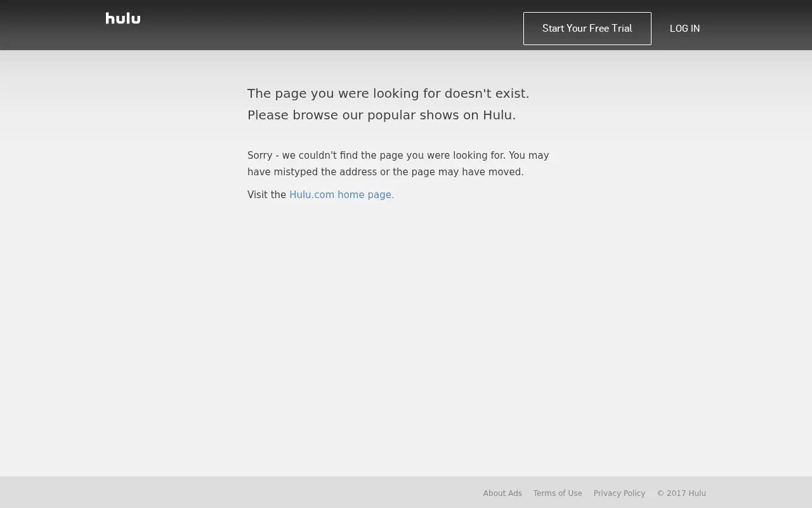The width and height of the screenshot is (812, 508).
Task: Click the heading 'The page you were looking for doesn't exist.'
Action: point(388,93)
